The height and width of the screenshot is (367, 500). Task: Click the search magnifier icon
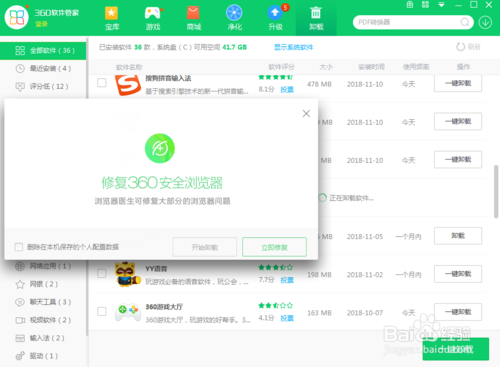(x=464, y=23)
